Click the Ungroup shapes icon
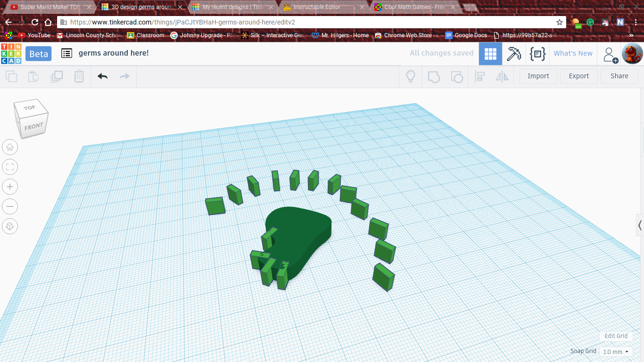Viewport: 644px width, 362px height. [x=456, y=76]
